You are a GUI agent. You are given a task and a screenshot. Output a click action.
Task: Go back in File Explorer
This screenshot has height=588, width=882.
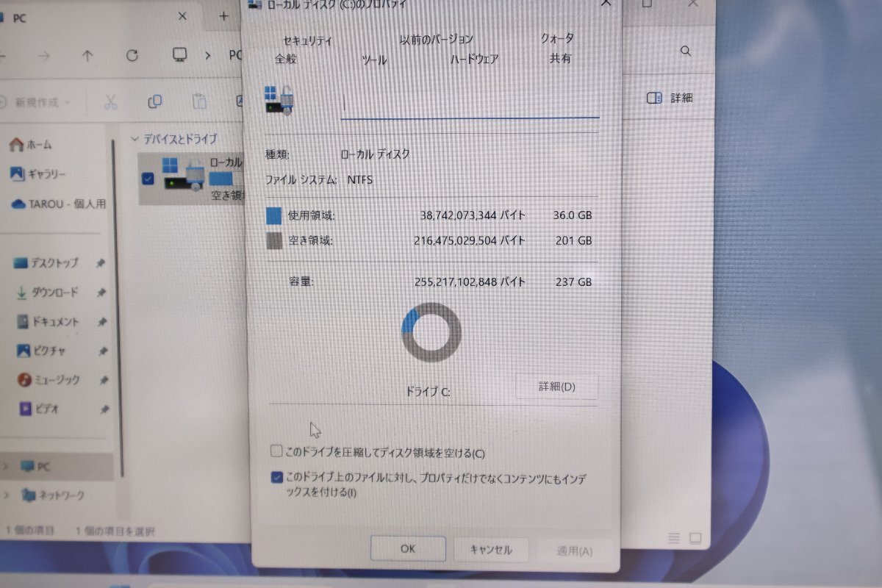coord(2,56)
